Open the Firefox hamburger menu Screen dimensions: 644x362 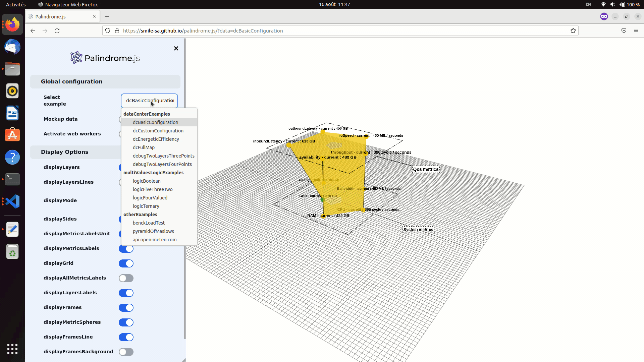636,31
